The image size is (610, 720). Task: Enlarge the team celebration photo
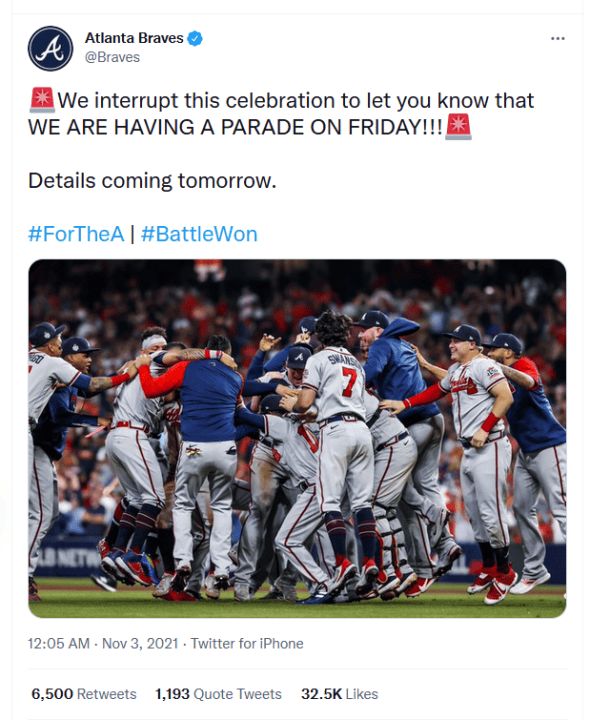[297, 438]
